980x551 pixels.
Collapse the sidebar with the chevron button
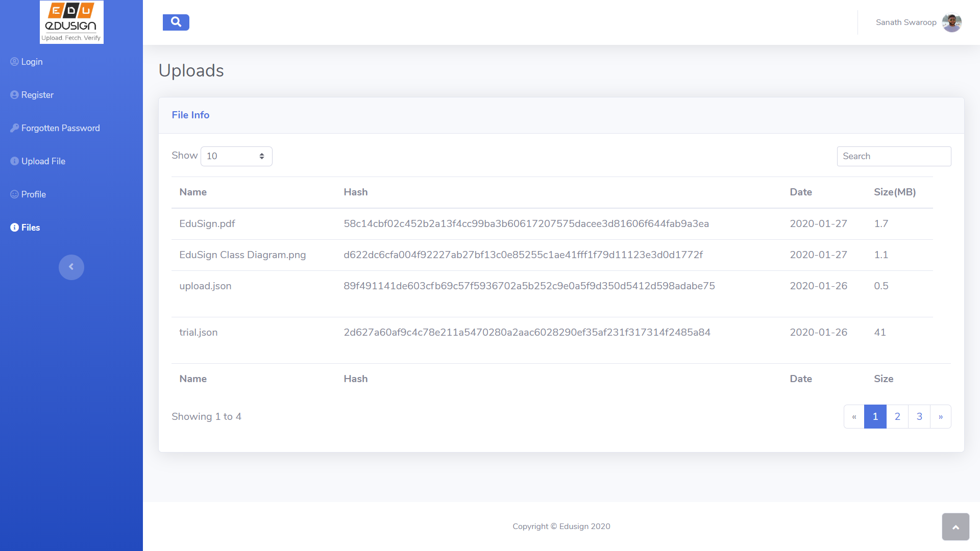tap(71, 267)
